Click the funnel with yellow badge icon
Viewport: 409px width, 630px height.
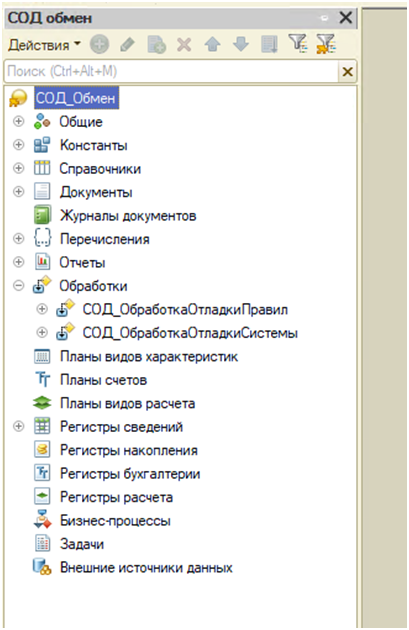click(325, 44)
